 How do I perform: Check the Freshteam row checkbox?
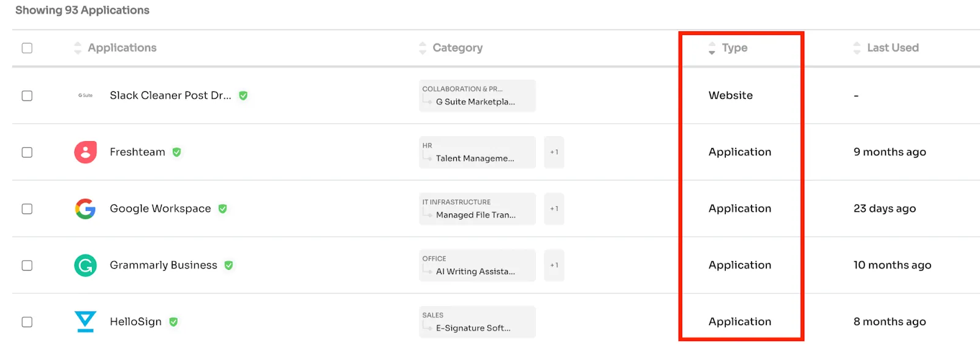27,152
